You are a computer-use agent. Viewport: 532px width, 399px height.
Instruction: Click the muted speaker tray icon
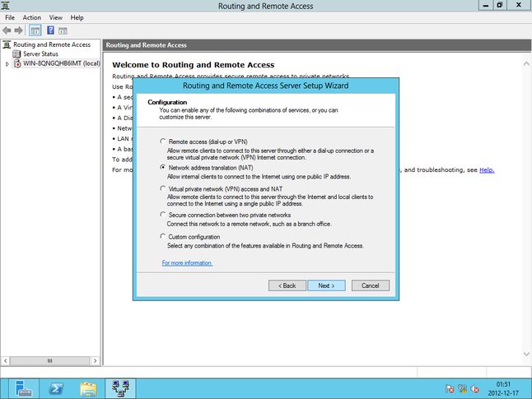point(475,389)
